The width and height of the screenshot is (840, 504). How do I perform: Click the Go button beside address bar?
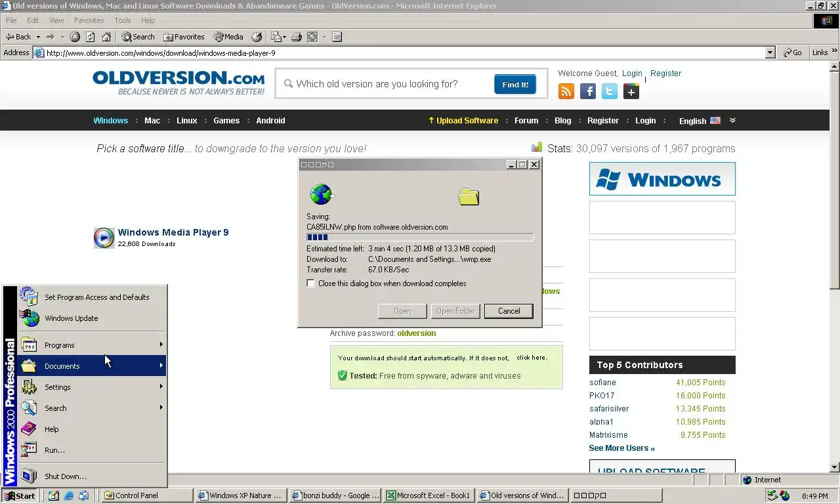click(793, 52)
